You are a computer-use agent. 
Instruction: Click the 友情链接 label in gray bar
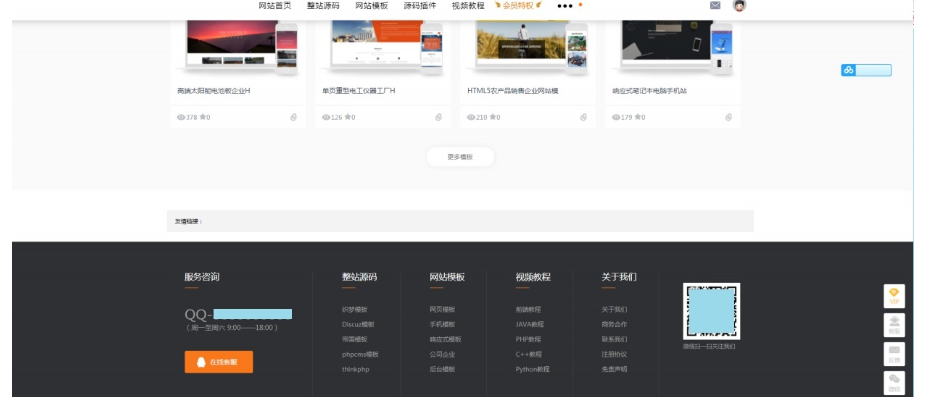point(188,222)
